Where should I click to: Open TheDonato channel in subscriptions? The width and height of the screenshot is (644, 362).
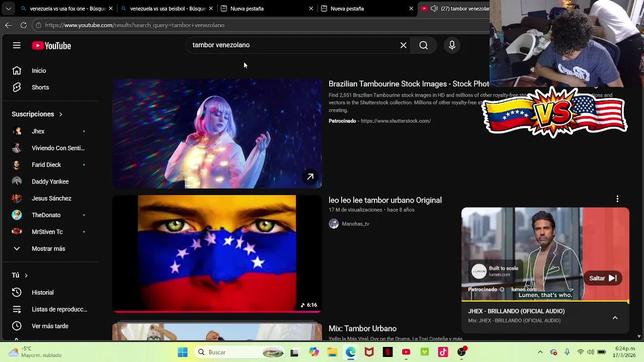pos(49,215)
